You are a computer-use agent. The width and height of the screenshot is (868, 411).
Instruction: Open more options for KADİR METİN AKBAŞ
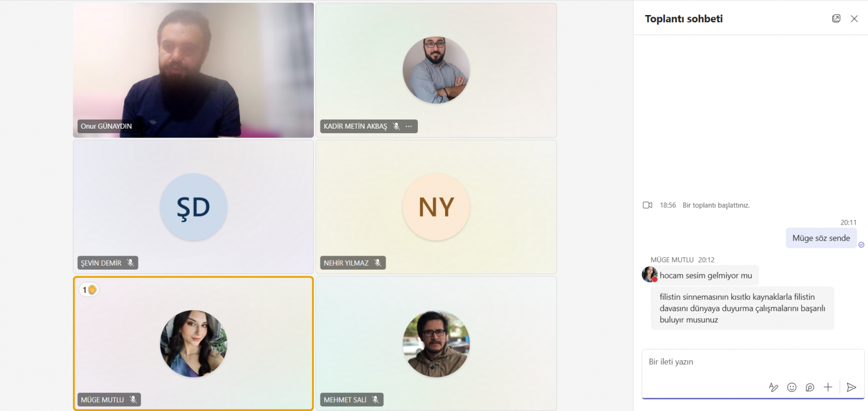(x=408, y=126)
